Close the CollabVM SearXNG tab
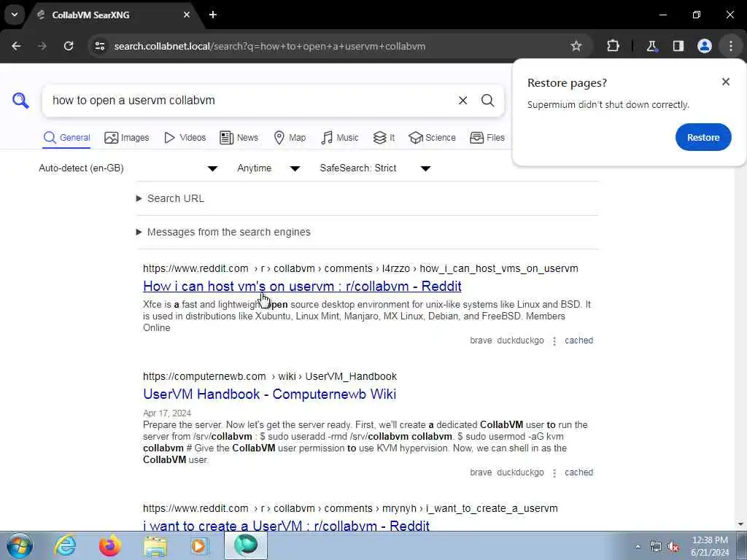Viewport: 747px width, 560px height. coord(187,15)
